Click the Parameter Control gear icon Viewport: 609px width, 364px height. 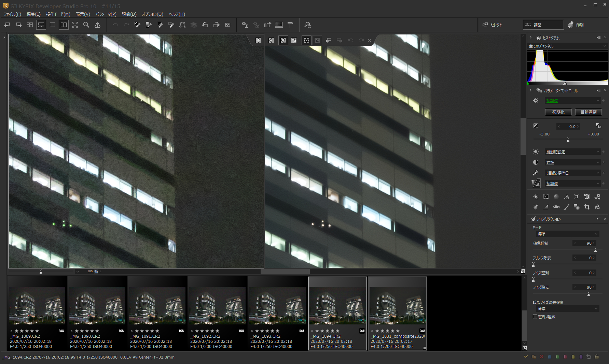(x=536, y=101)
